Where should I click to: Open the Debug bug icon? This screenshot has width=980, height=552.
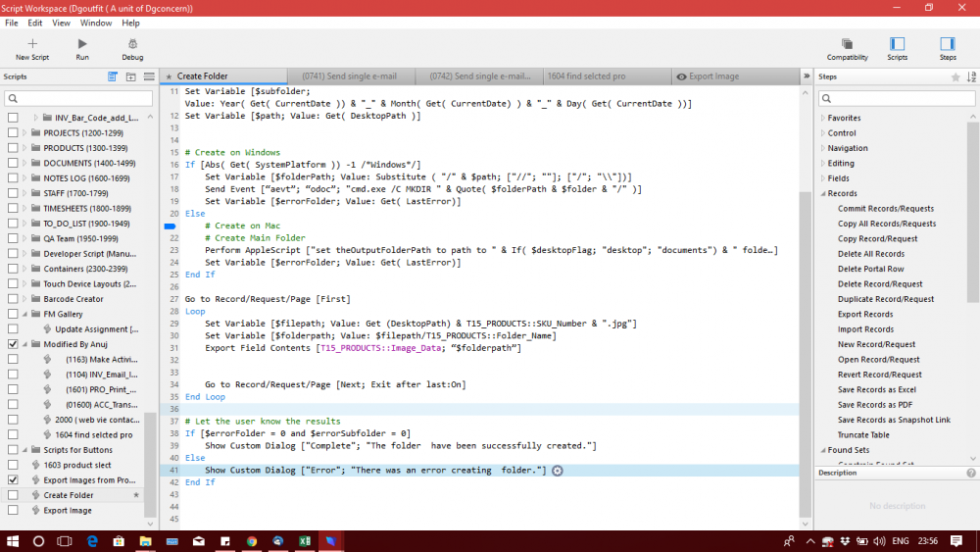pos(132,44)
